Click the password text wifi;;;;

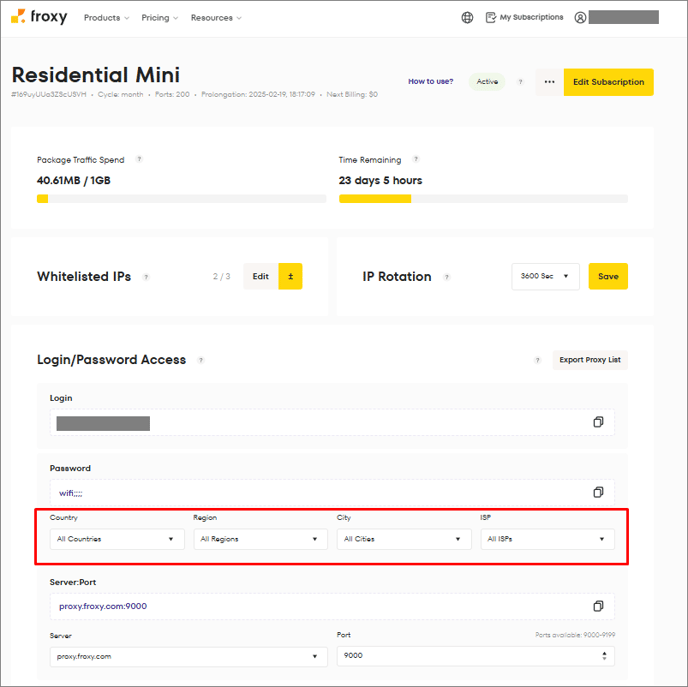tap(71, 493)
